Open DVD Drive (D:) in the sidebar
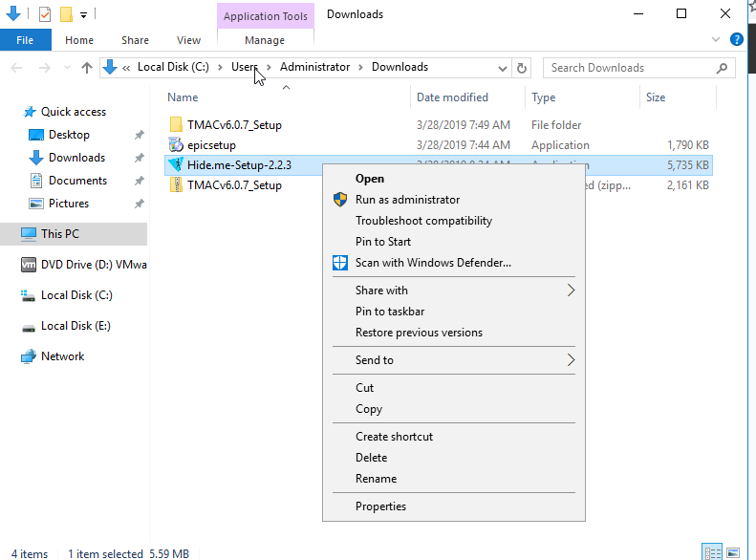 coord(84,265)
